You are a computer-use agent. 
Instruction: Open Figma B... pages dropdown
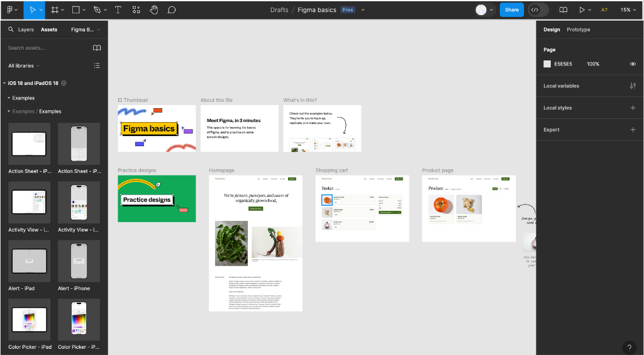[x=86, y=30]
